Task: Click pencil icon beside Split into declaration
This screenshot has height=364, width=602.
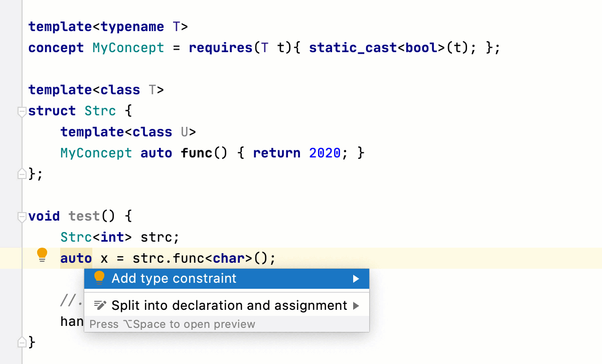Action: 100,305
